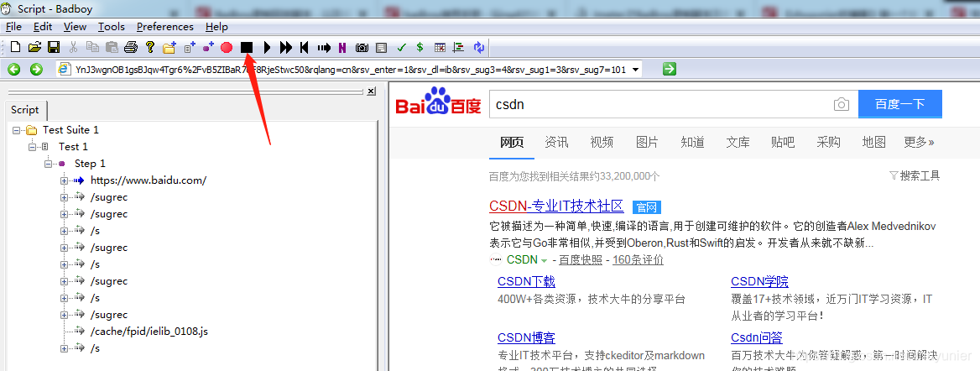The height and width of the screenshot is (371, 980).
Task: Open a script file from toolbar
Action: [35, 47]
